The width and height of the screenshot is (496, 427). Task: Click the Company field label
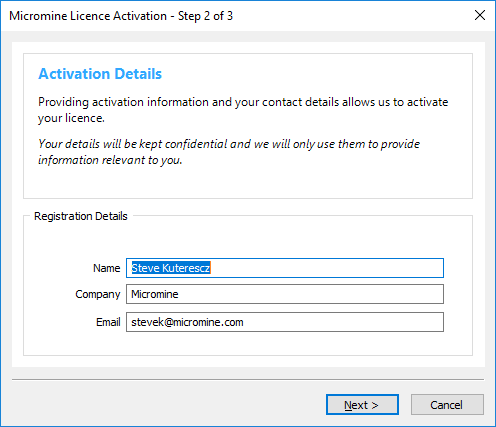pos(98,294)
